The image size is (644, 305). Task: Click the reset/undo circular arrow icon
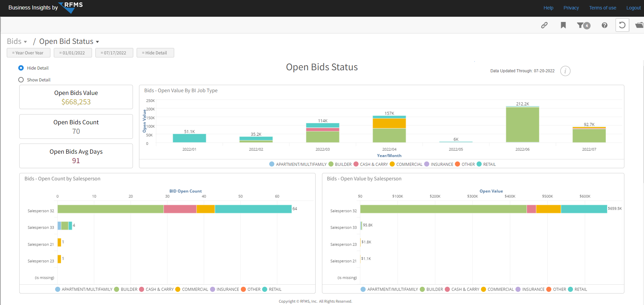(622, 25)
